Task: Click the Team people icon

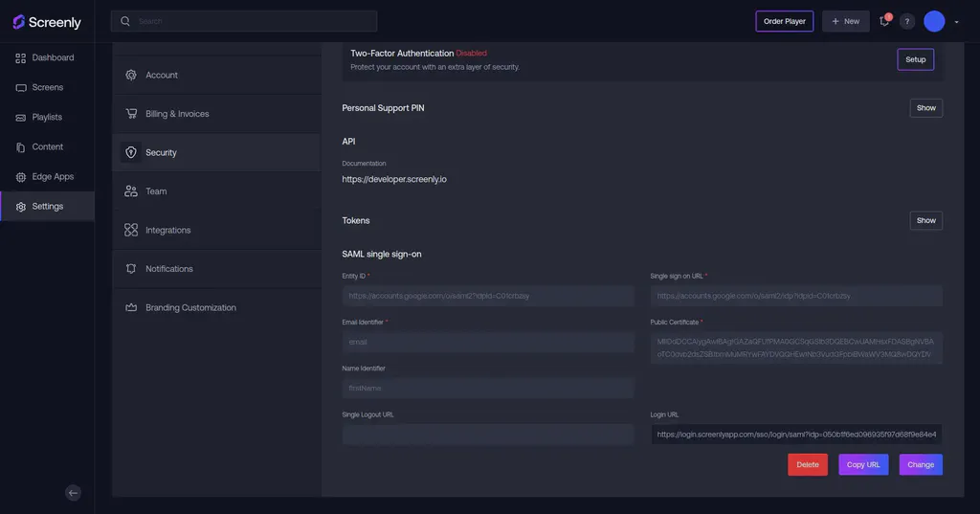Action: click(131, 191)
